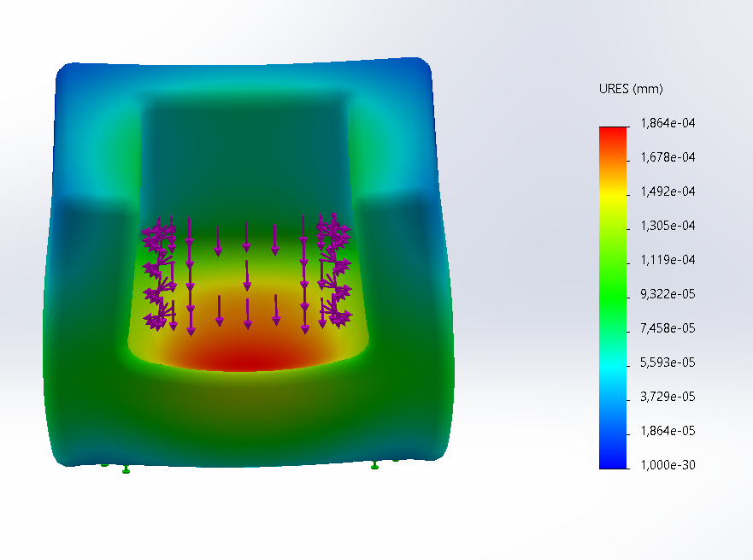
Task: Select the green band of the color legend
Action: tap(612, 282)
